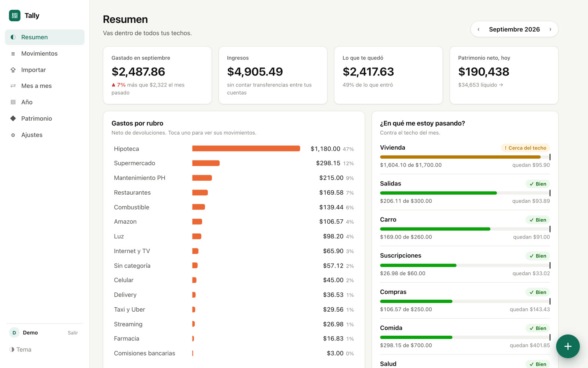The width and height of the screenshot is (588, 368).
Task: Open the Septiembre 2026 month selector
Action: (514, 29)
